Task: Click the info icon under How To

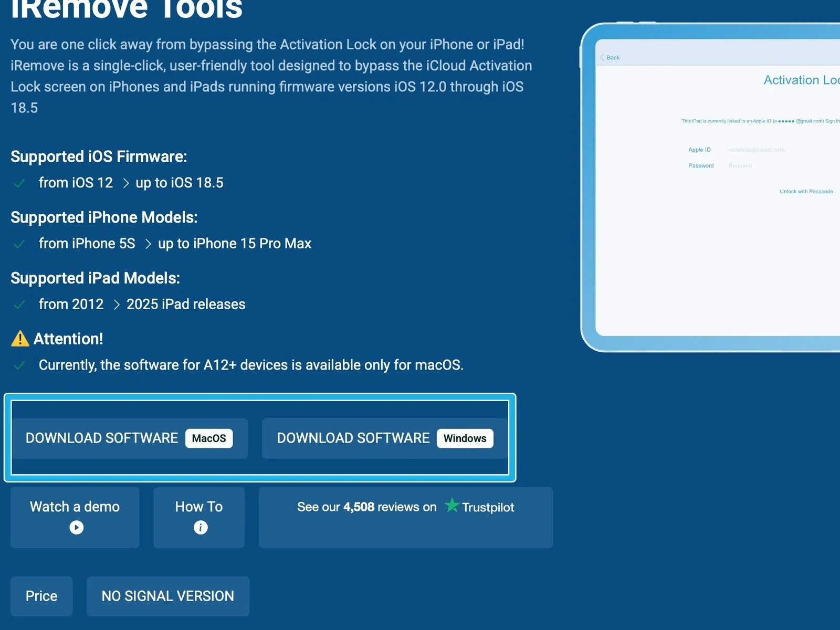Action: (x=201, y=527)
